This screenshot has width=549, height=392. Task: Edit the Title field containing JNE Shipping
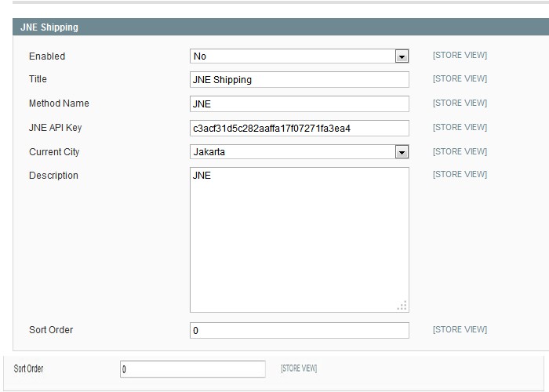pos(300,79)
